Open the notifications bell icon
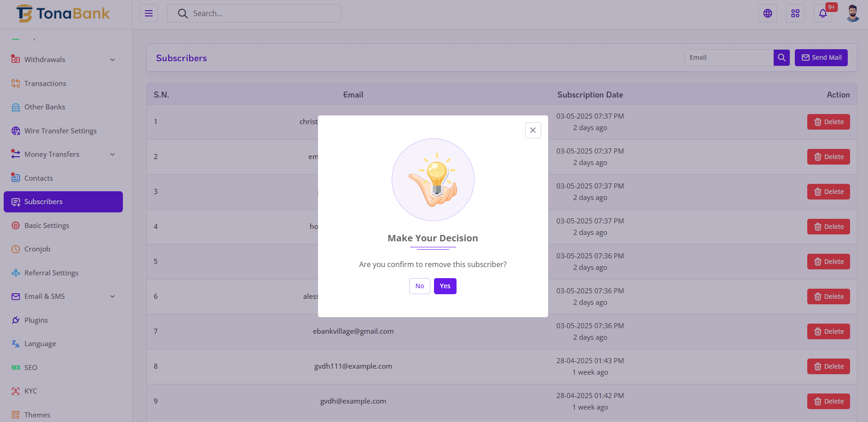The height and width of the screenshot is (422, 868). tap(822, 13)
